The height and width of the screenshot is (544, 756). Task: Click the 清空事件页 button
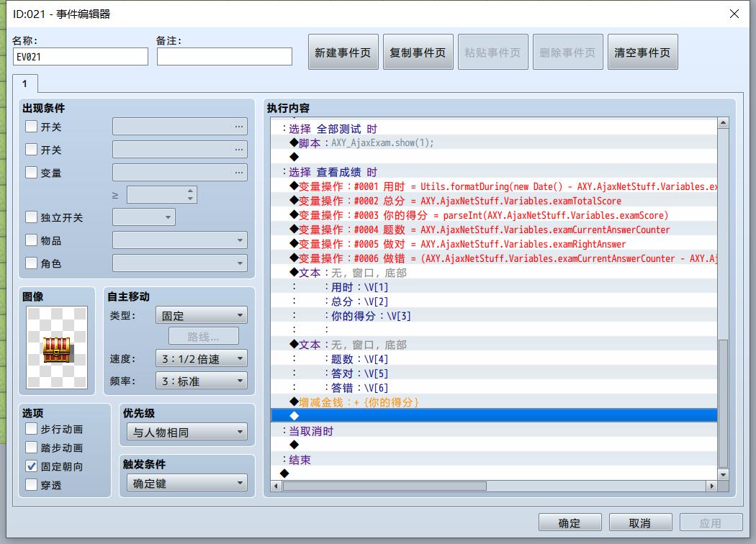(643, 52)
